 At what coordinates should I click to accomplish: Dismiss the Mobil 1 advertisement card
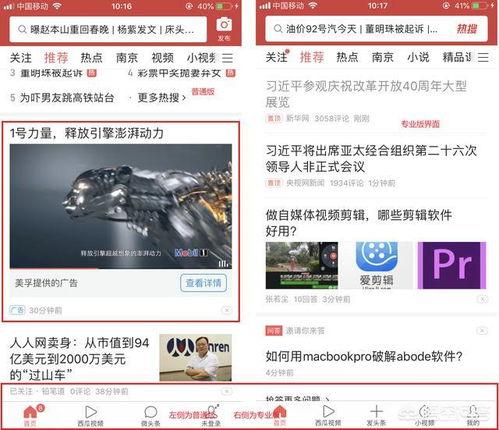(227, 310)
